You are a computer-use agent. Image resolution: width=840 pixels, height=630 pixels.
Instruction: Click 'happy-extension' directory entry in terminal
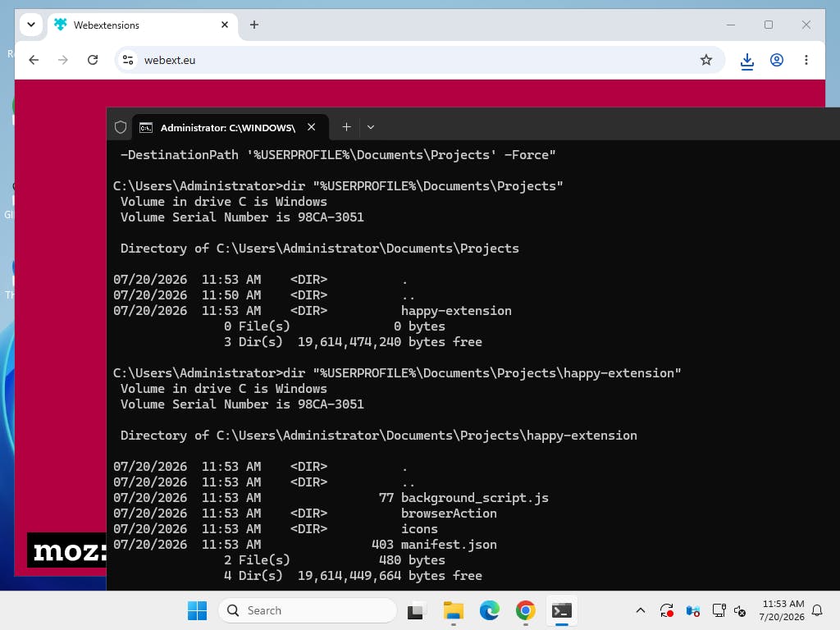click(456, 311)
